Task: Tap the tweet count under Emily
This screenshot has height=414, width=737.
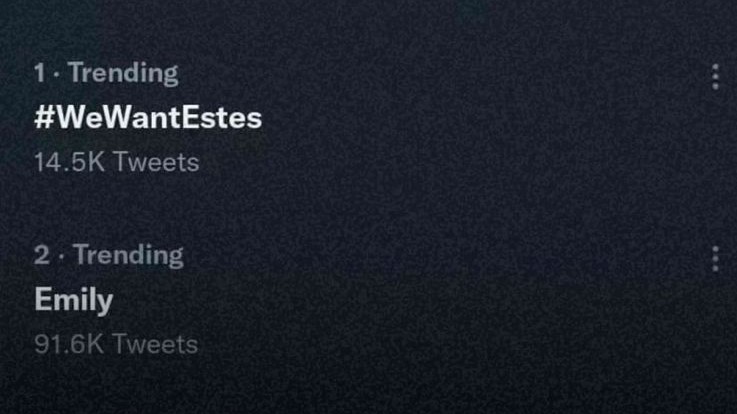Action: (116, 344)
